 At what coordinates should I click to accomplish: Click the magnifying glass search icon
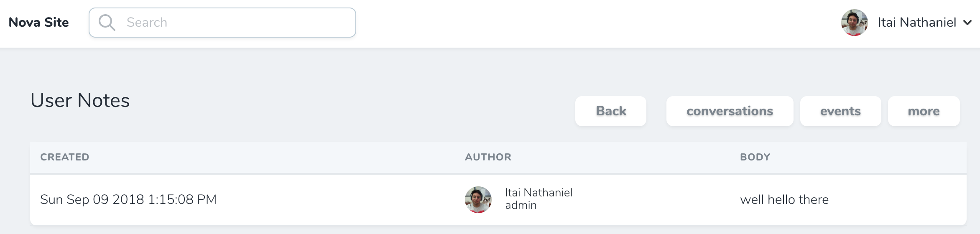(107, 23)
